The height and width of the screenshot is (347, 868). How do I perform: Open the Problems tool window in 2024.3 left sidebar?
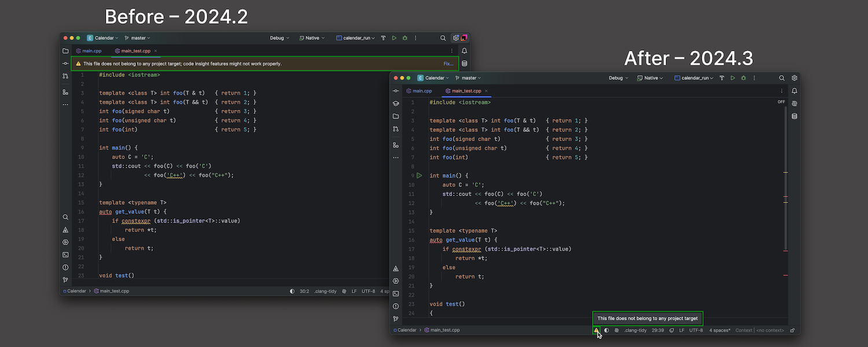396,307
